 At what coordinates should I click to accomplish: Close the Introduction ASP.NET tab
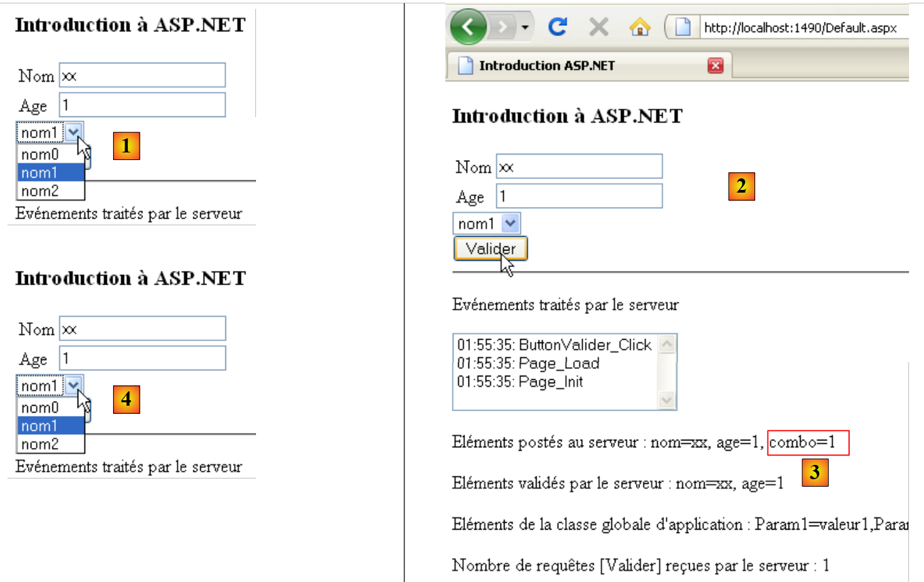pyautogui.click(x=715, y=65)
